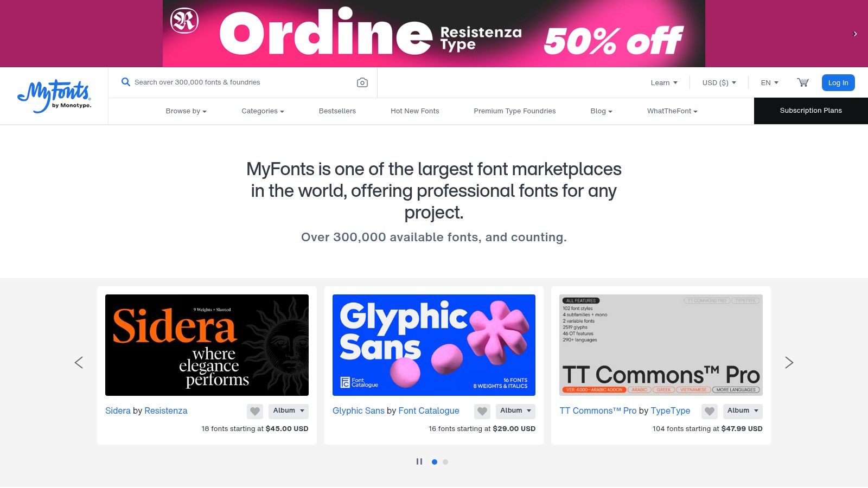Click the magnifying glass search icon

[125, 82]
